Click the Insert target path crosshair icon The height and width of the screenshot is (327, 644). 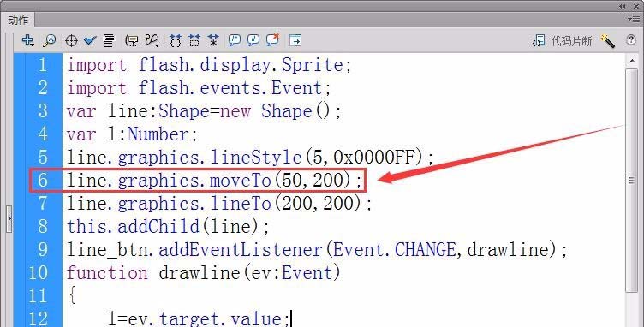71,40
